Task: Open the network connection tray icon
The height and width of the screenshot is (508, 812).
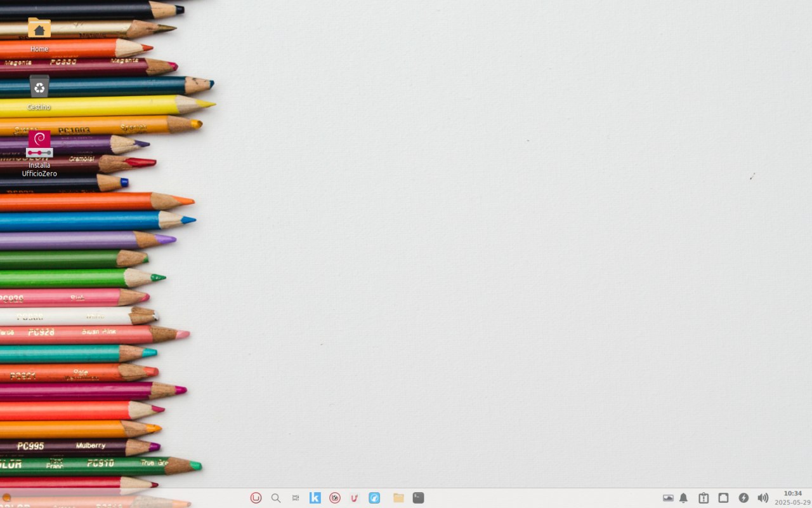Action: tap(723, 498)
